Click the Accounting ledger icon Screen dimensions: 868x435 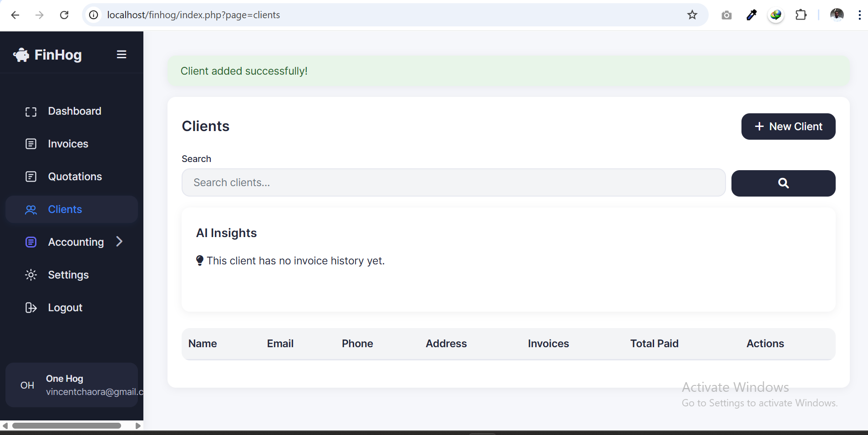[31, 243]
